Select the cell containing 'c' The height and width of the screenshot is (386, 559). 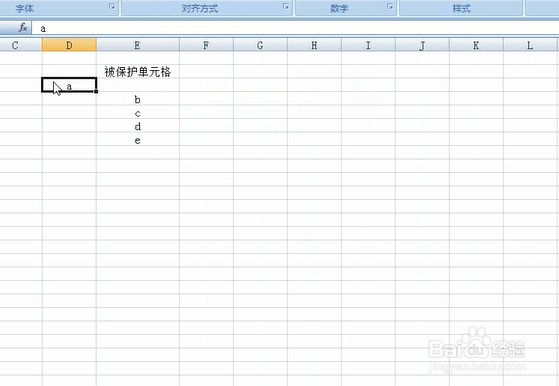138,113
